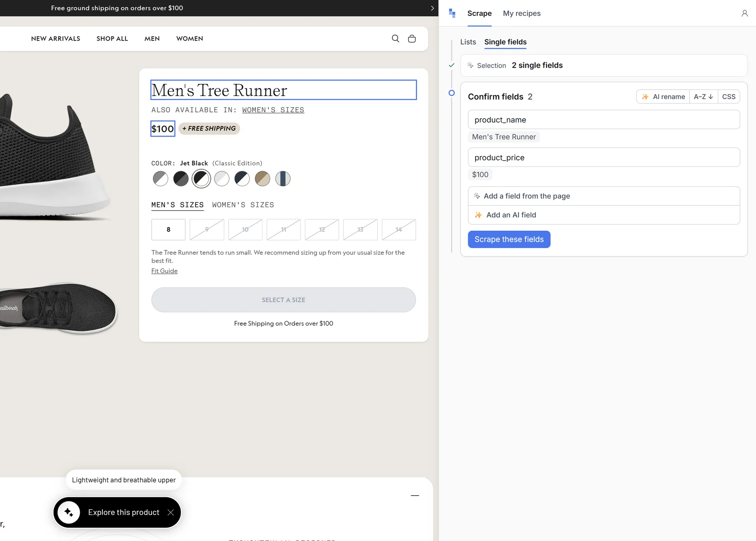Screen dimensions: 756x541
Task: Open the Shop All menu
Action: point(112,39)
